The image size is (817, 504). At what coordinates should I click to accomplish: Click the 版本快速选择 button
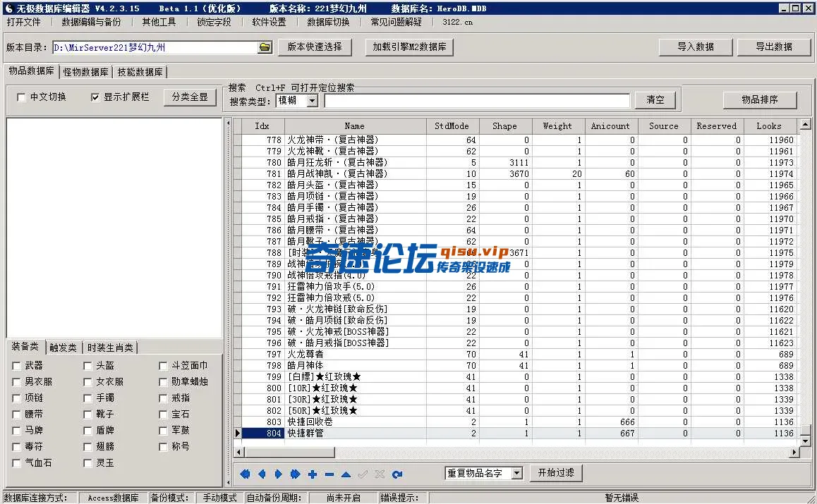point(315,47)
